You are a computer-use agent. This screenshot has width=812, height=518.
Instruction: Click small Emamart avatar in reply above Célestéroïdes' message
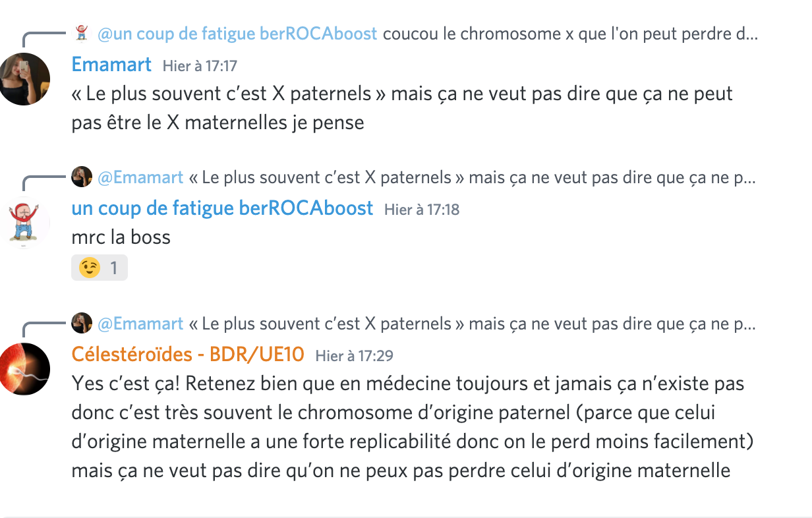[x=82, y=323]
